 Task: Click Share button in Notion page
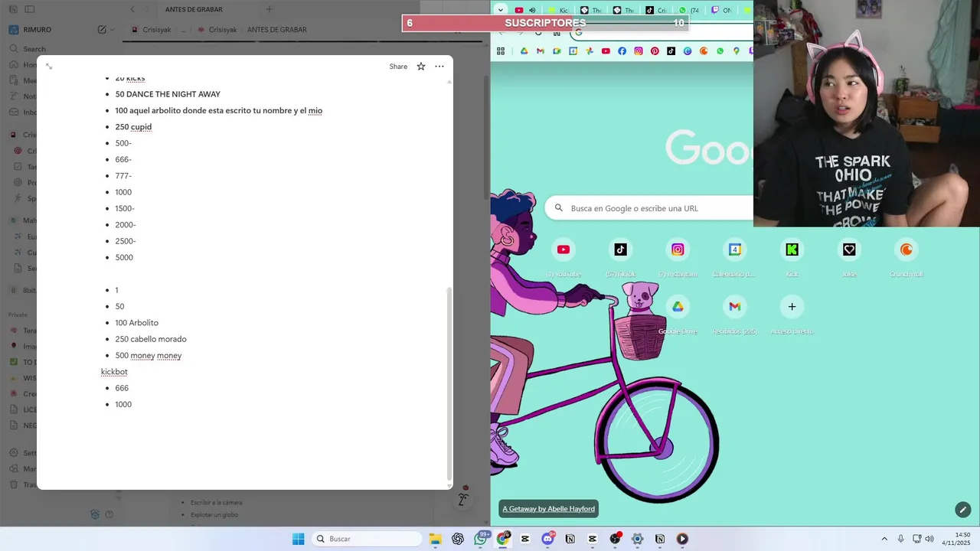(x=398, y=67)
